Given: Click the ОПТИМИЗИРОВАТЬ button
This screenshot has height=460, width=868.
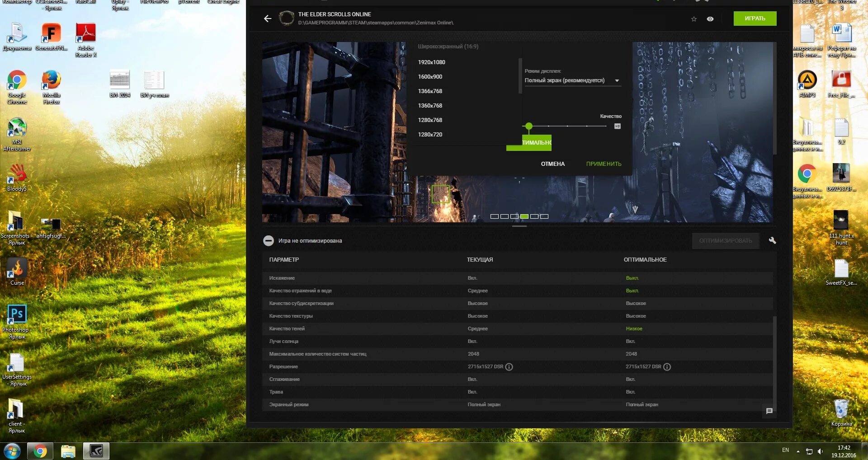Looking at the screenshot, I should click(726, 241).
